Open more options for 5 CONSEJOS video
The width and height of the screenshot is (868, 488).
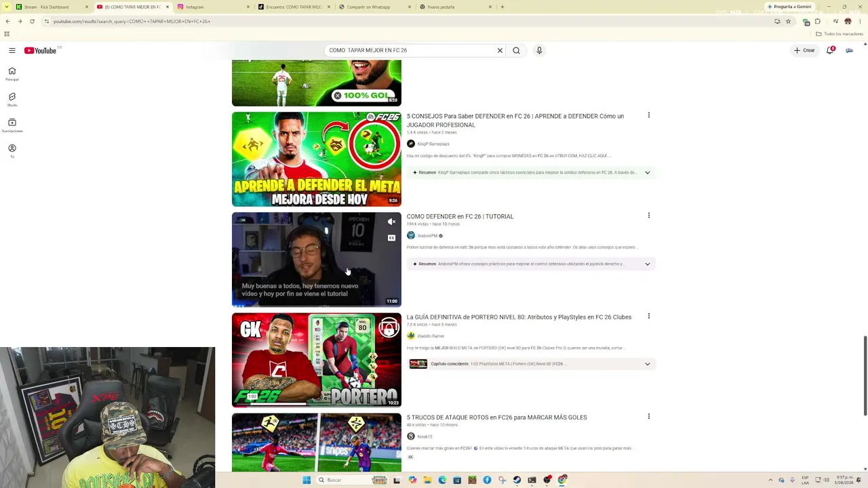tap(648, 115)
